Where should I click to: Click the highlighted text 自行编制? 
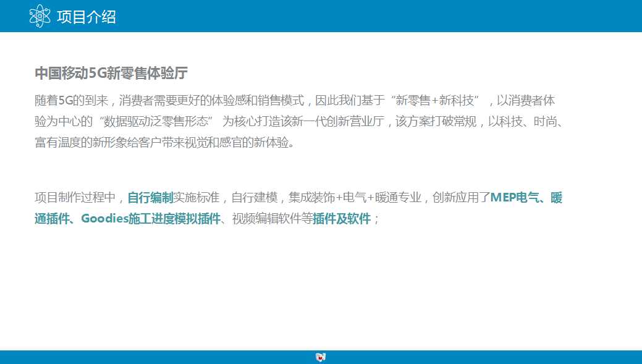(x=150, y=198)
